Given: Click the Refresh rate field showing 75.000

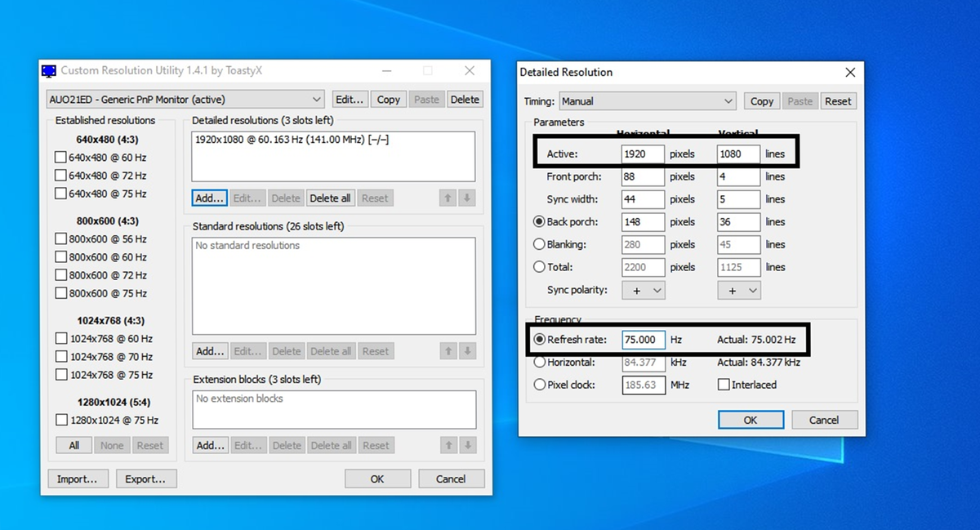Looking at the screenshot, I should click(x=644, y=340).
